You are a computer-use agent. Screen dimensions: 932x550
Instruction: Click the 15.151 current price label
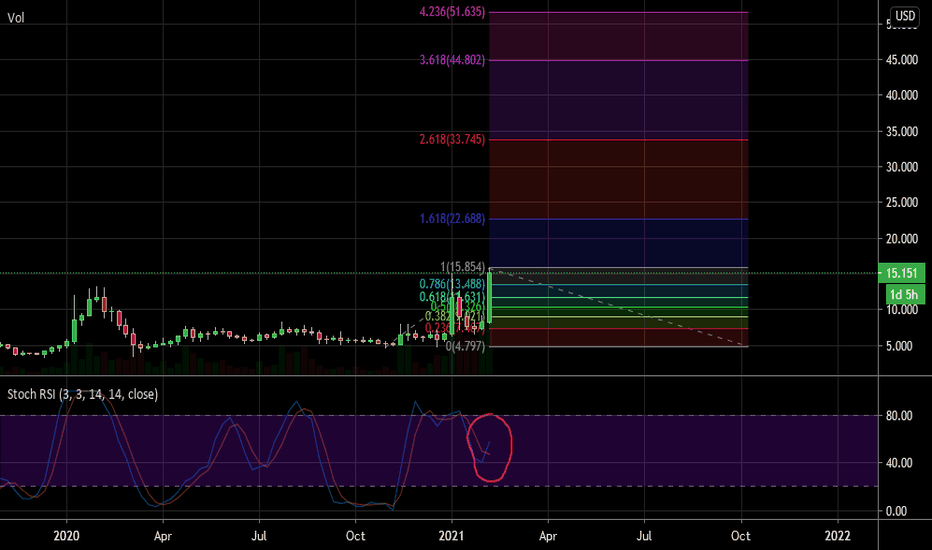click(x=901, y=273)
